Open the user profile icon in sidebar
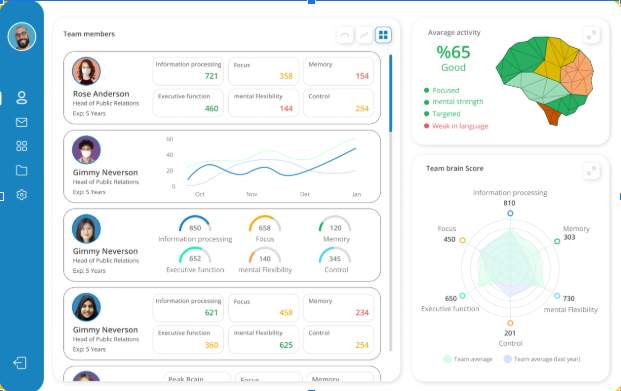This screenshot has height=391, width=621. click(x=21, y=97)
